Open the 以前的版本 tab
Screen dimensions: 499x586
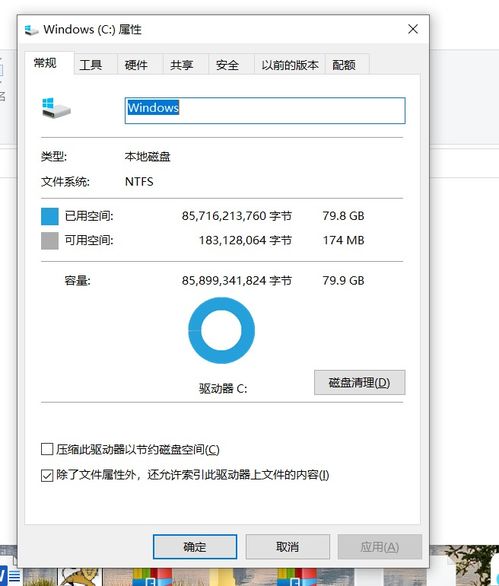pos(290,65)
